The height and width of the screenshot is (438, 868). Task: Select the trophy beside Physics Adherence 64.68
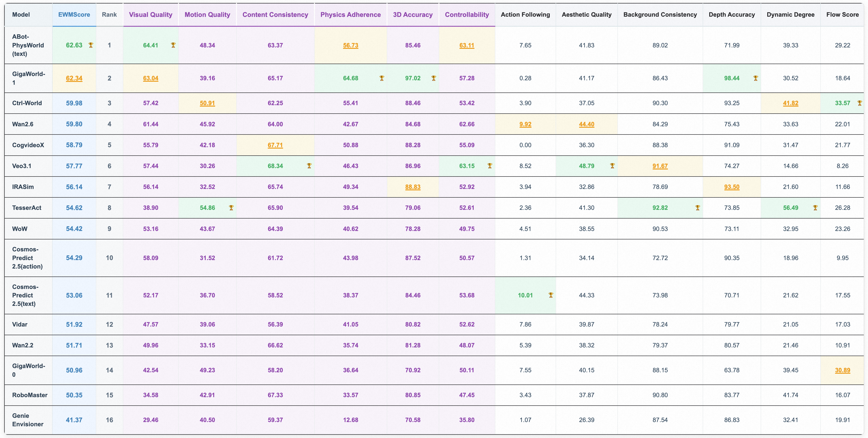(x=382, y=78)
